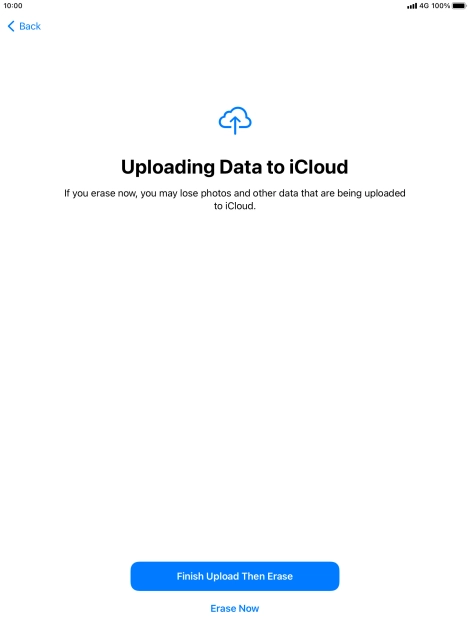
Task: Choose the Erase Now link
Action: click(235, 608)
